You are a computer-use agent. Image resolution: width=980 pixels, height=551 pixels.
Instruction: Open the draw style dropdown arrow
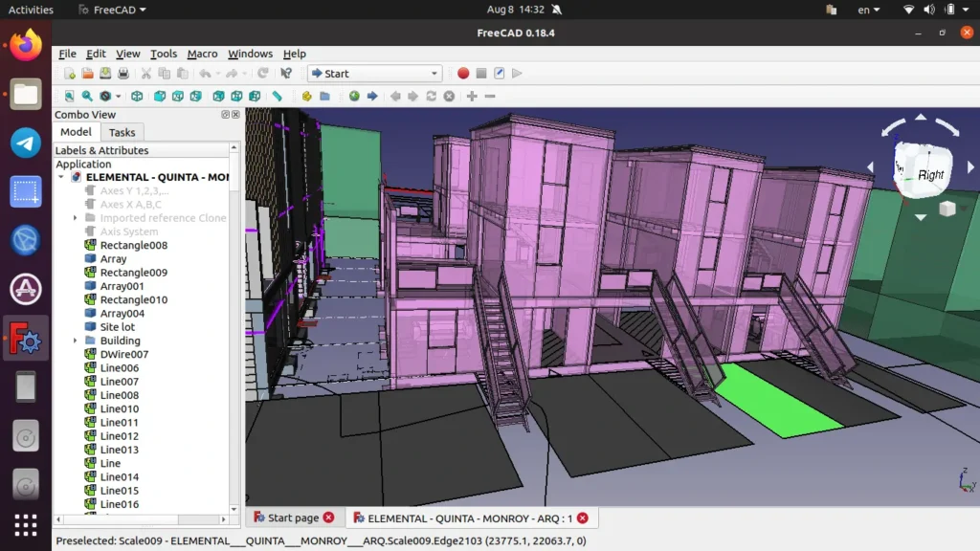[x=118, y=97]
